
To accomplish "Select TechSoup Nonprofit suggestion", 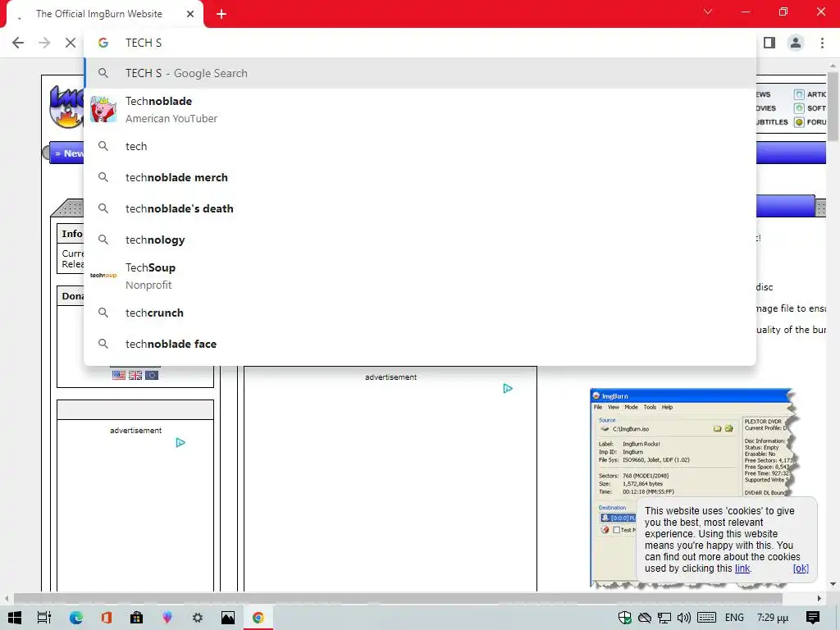I will [x=420, y=276].
